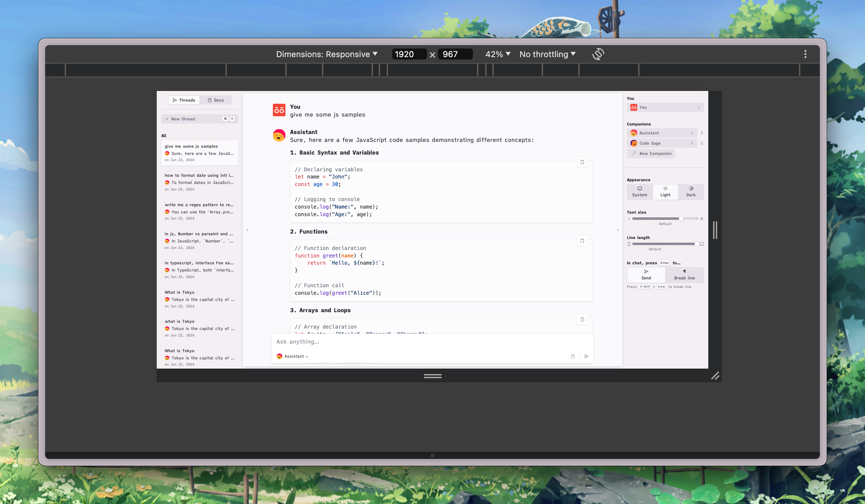This screenshot has width=865, height=504.
Task: Open thread 'give me some js samples'
Action: click(199, 153)
